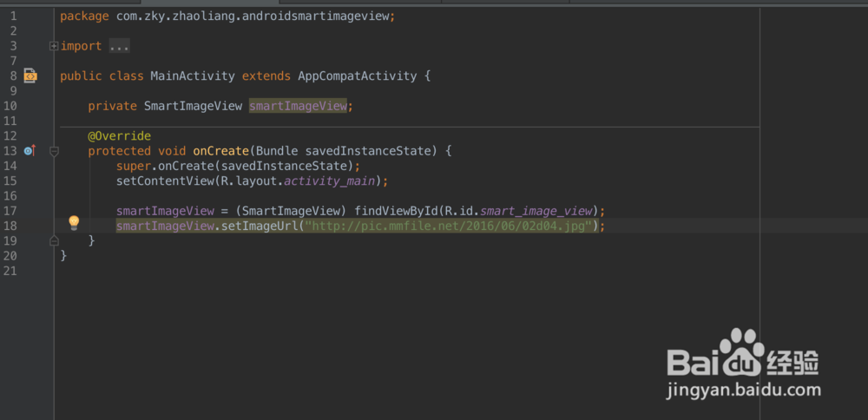Click the @Override annotation
Image resolution: width=868 pixels, height=420 pixels.
click(x=119, y=136)
